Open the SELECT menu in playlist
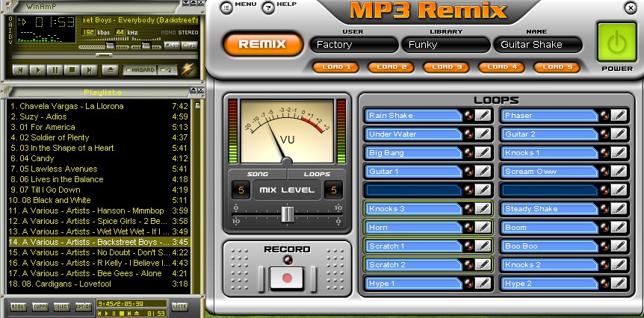The image size is (644, 318). tap(61, 307)
